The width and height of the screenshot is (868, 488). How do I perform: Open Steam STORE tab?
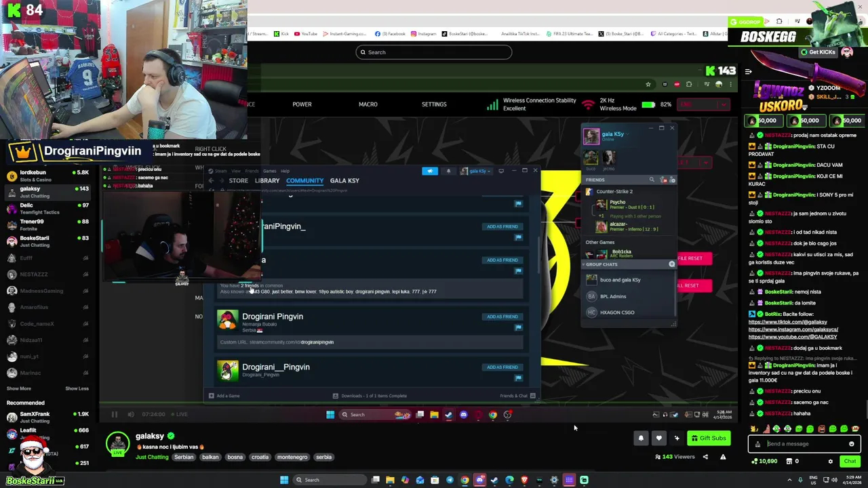[238, 180]
